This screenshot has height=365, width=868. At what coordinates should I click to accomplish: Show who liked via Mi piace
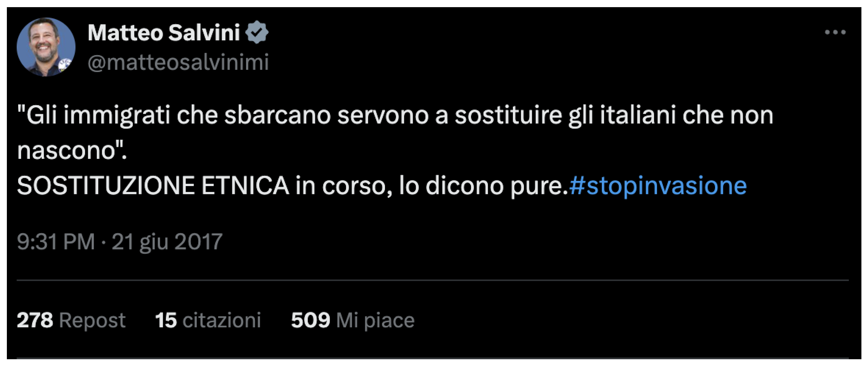375,320
